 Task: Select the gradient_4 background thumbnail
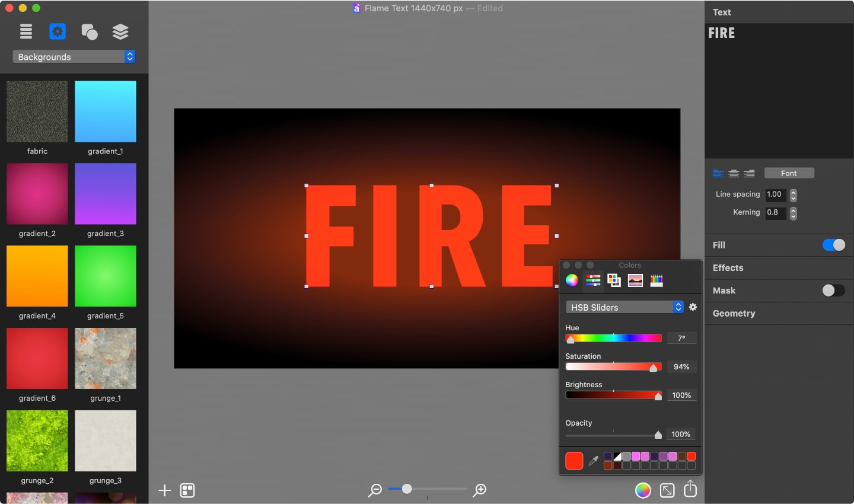click(x=37, y=276)
